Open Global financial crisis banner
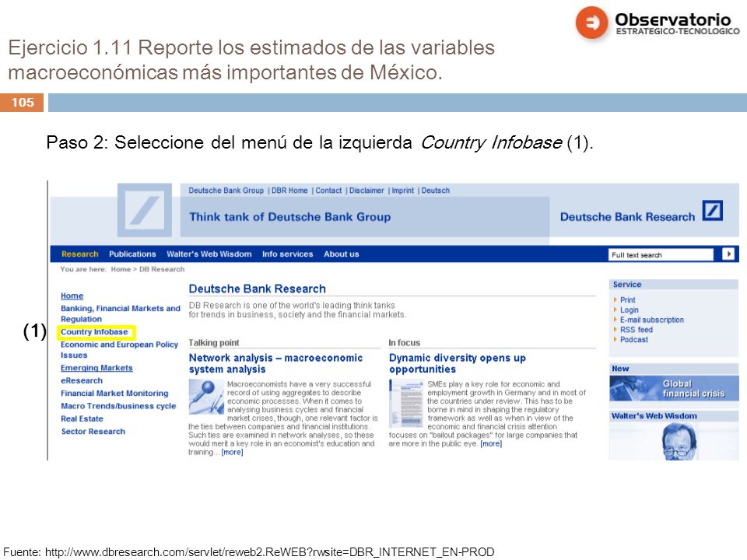The width and height of the screenshot is (747, 560). (674, 389)
